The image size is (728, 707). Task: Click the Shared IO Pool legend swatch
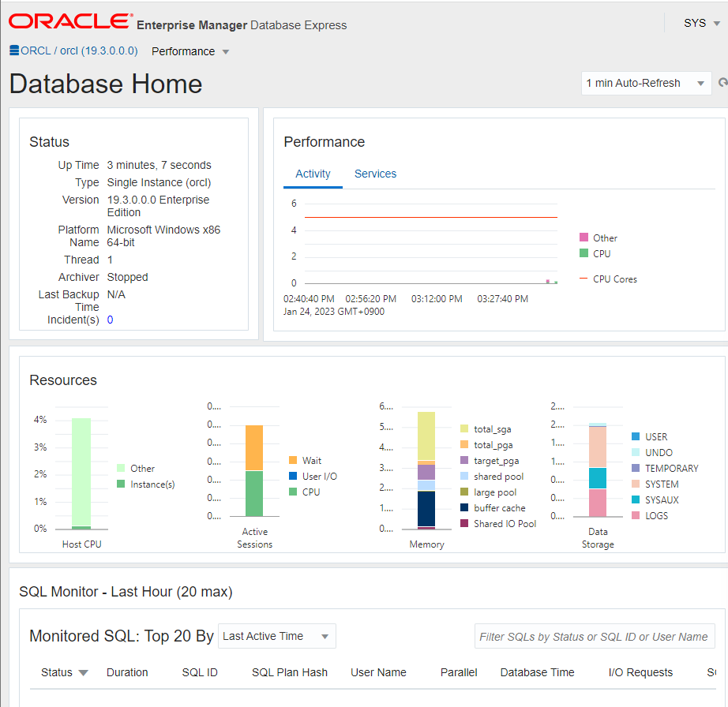(464, 523)
